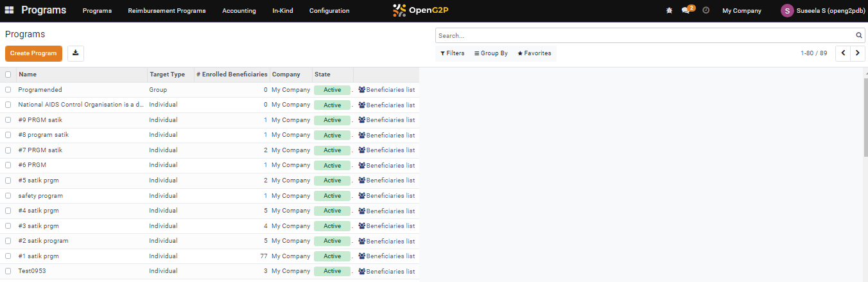Image resolution: width=868 pixels, height=282 pixels.
Task: Toggle the select-all checkbox in header
Action: coord(8,75)
